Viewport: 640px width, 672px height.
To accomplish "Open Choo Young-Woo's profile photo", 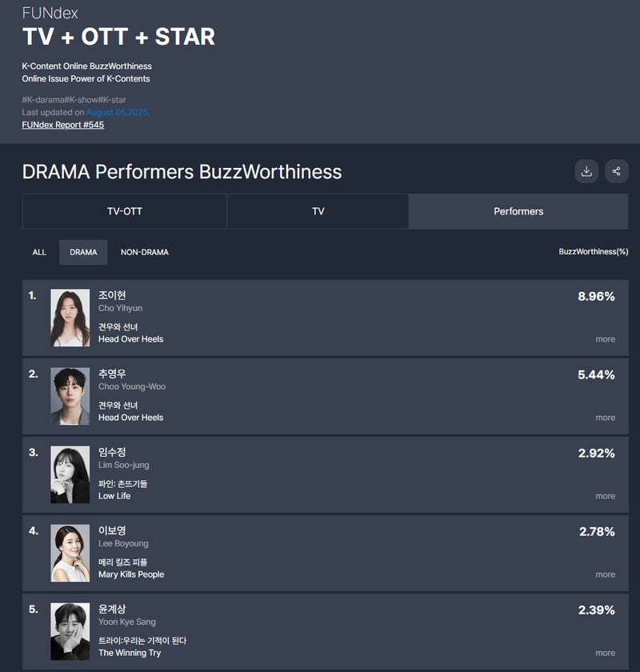I will coord(70,396).
